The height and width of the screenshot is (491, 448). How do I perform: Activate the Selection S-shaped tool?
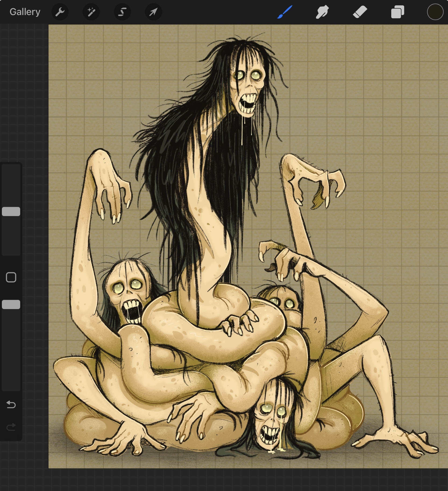(x=122, y=12)
